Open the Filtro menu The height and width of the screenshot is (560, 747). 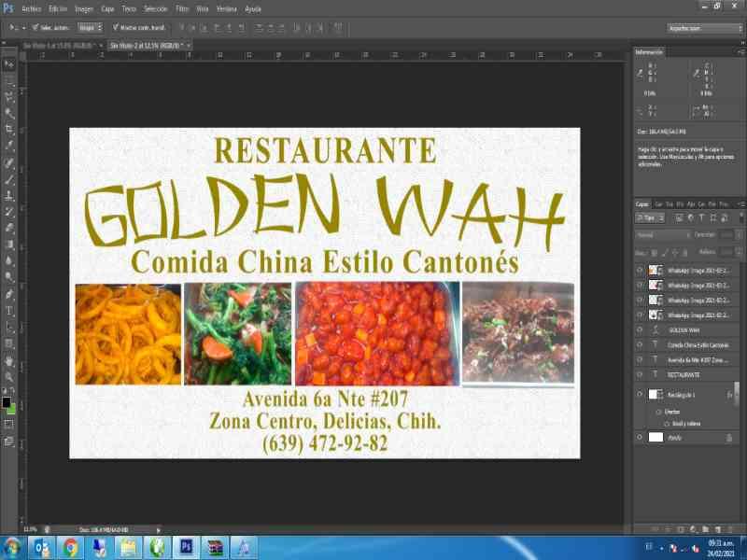point(182,7)
